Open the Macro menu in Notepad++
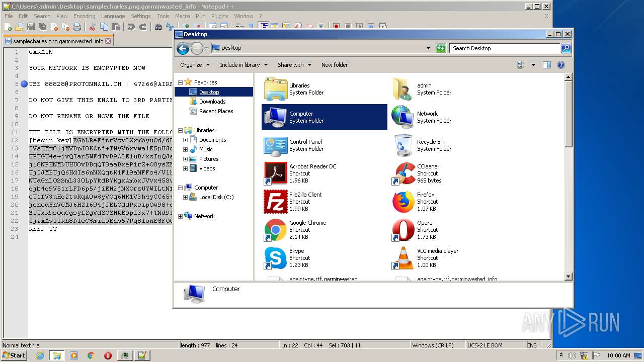This screenshot has width=644, height=362. (182, 16)
